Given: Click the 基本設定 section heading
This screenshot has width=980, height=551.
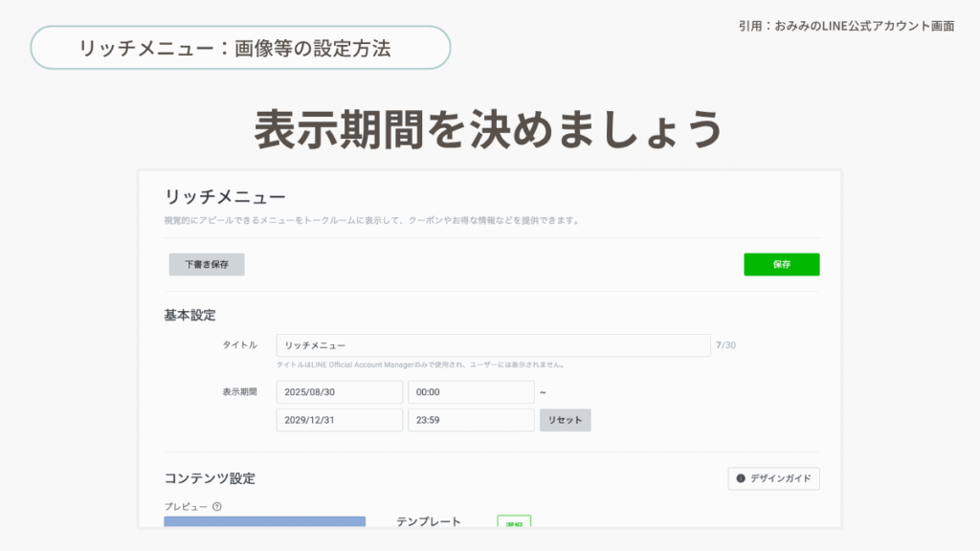Looking at the screenshot, I should (x=190, y=315).
